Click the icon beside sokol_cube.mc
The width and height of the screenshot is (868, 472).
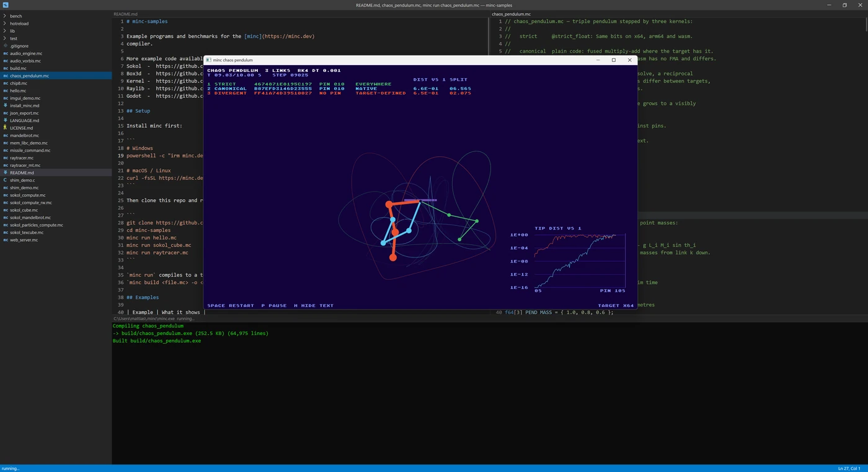coord(6,210)
